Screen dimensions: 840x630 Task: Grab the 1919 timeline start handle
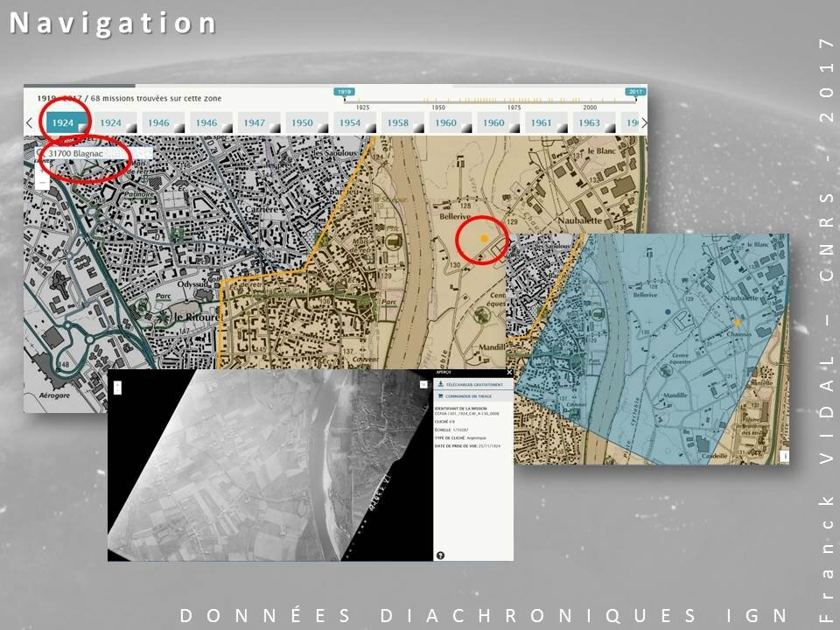pos(343,92)
